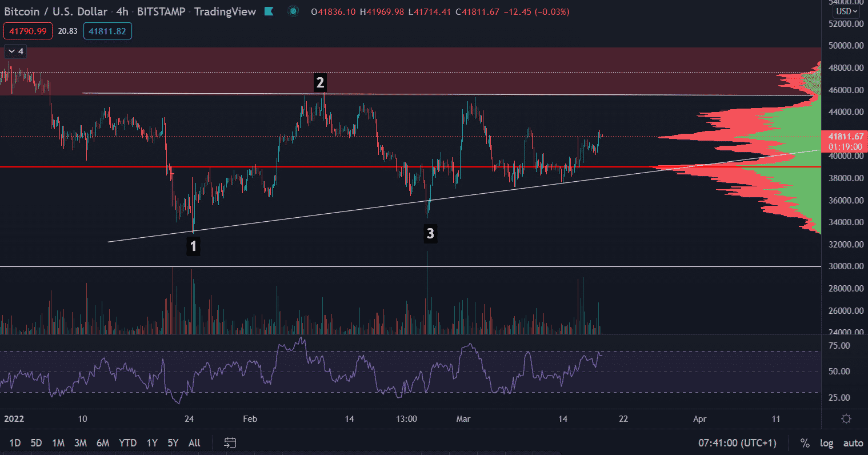Click the blue buy price 41811.82 button
The image size is (868, 455).
pyautogui.click(x=107, y=31)
